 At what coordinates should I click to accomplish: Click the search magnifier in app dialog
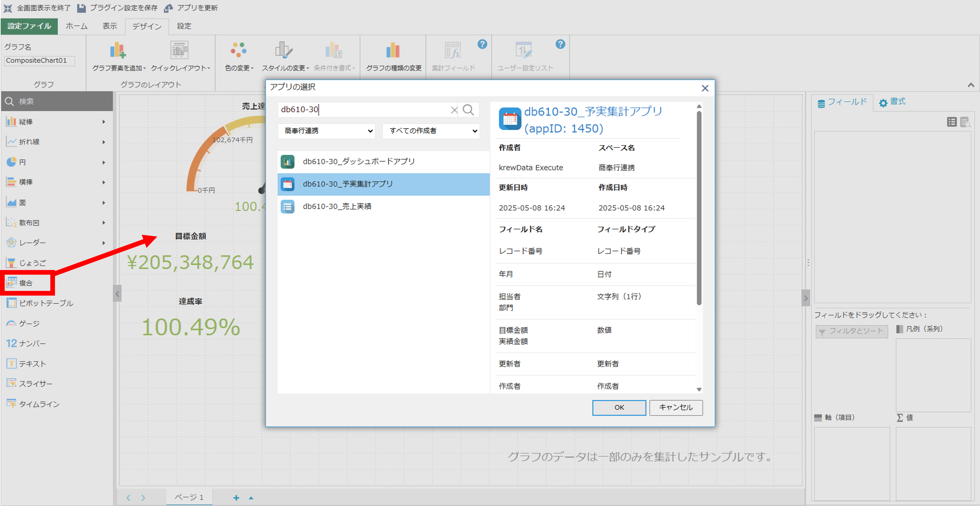coord(468,110)
